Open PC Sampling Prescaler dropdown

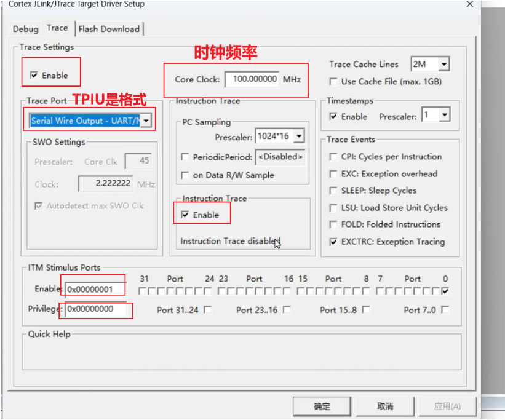299,136
